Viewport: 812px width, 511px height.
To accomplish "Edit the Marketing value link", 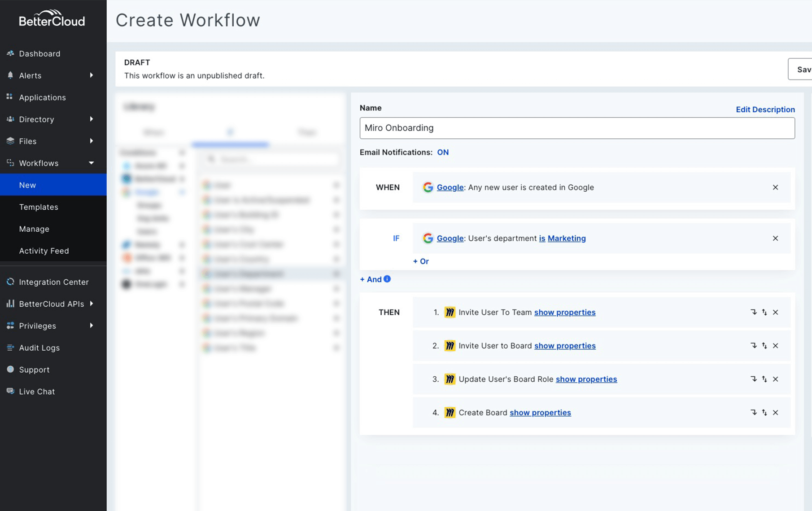I will tap(567, 238).
